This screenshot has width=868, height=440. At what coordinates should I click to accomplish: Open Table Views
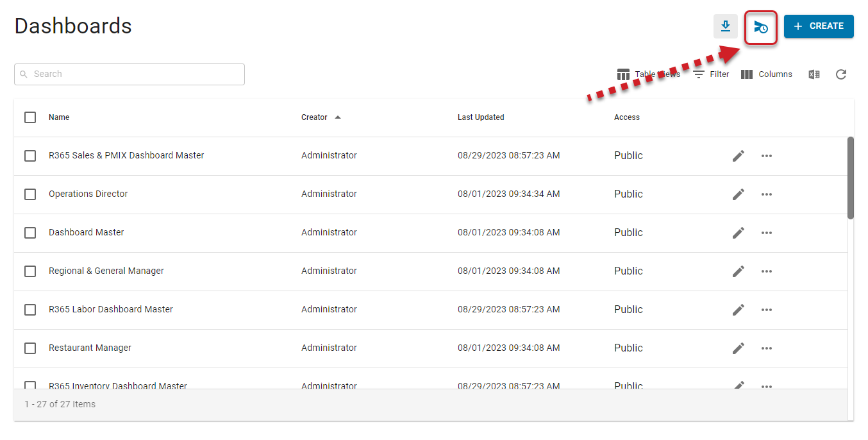click(648, 74)
